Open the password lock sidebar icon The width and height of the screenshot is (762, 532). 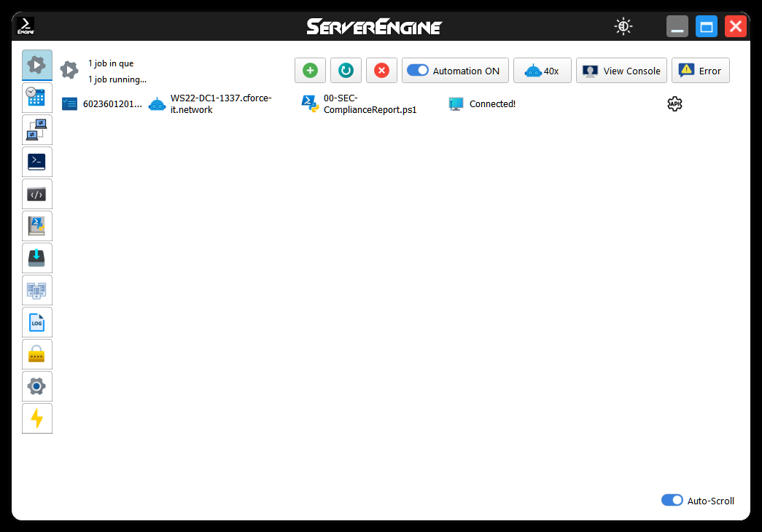[x=36, y=354]
